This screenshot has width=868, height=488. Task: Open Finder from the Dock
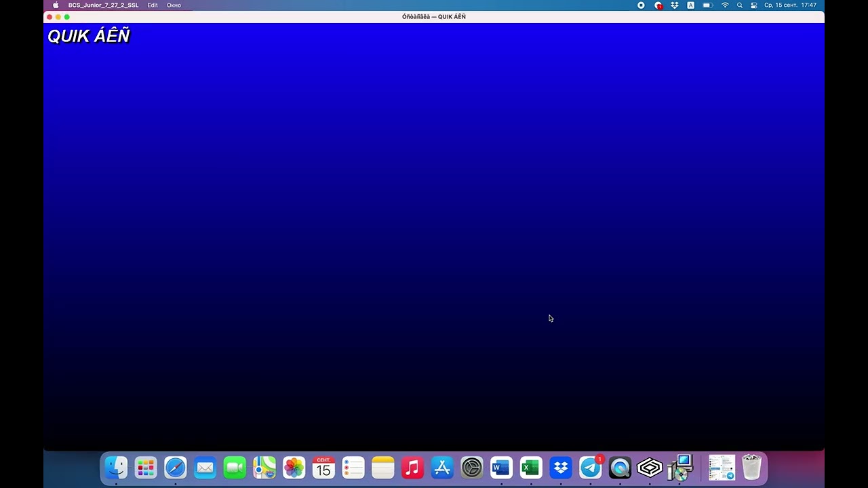coord(116,468)
